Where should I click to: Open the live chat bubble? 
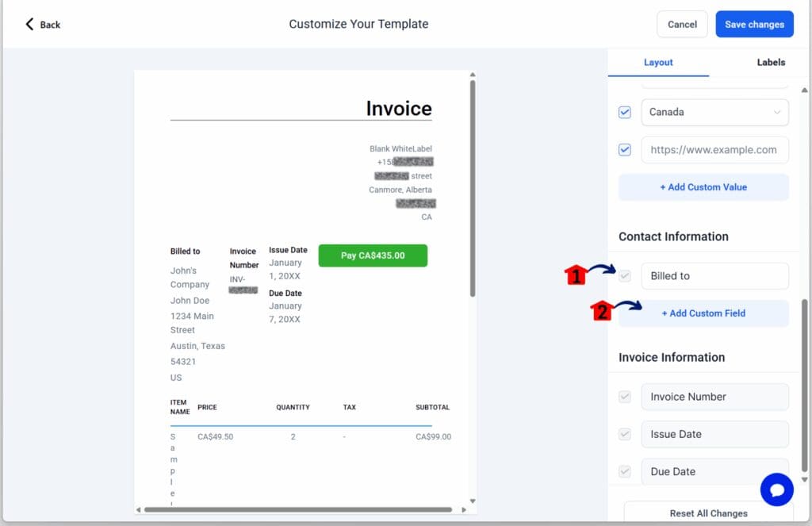[x=776, y=490]
